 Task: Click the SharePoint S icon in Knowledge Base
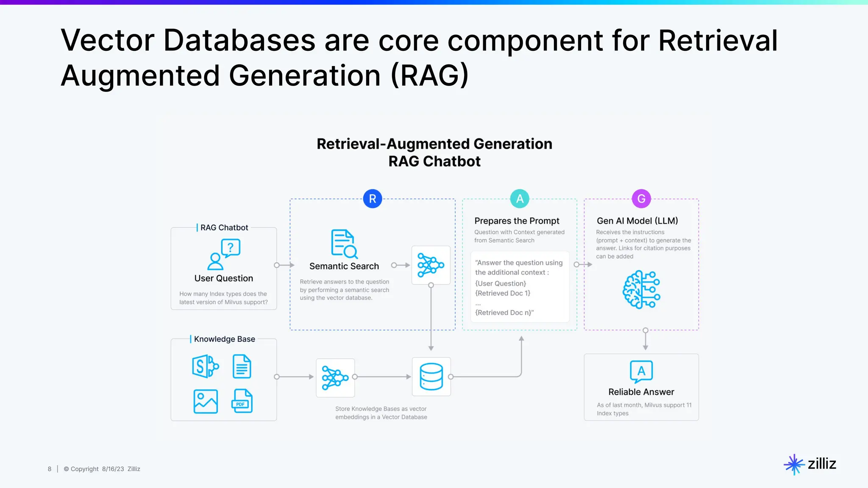tap(205, 366)
